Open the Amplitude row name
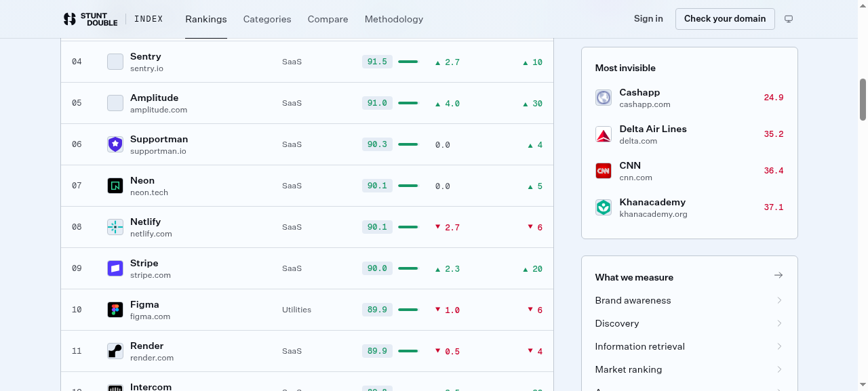The width and height of the screenshot is (868, 391). tap(155, 98)
